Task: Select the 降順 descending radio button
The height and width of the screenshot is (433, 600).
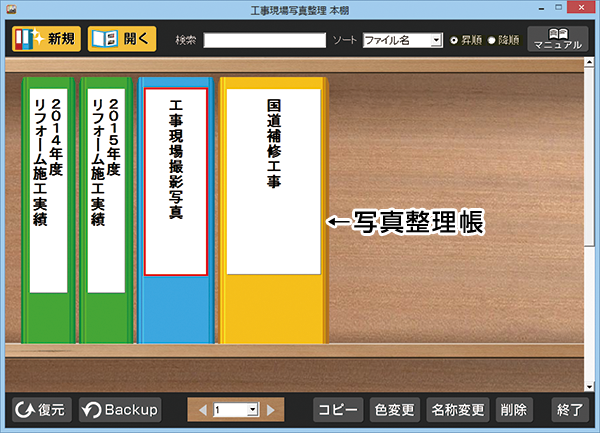Action: (491, 40)
